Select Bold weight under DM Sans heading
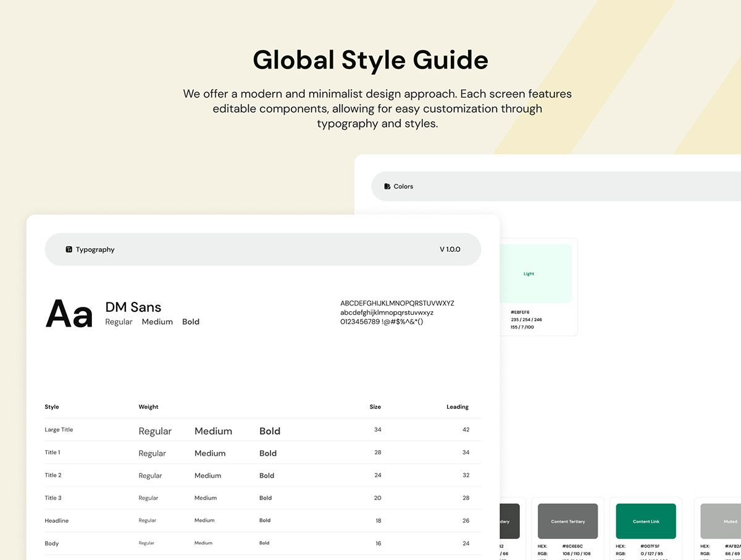Viewport: 741px width, 560px height. (191, 322)
